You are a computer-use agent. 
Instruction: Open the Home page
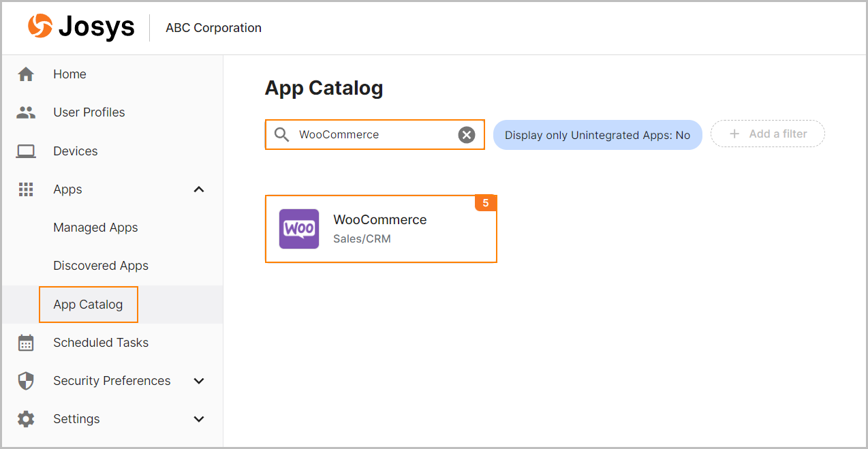click(x=69, y=74)
